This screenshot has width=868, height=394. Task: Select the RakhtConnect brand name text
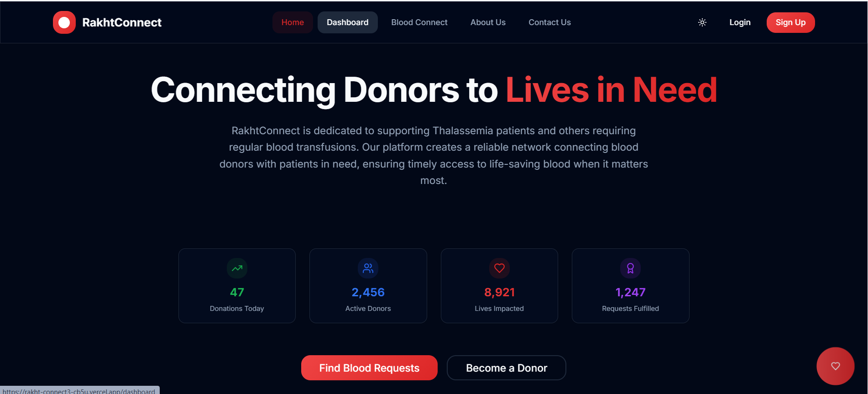pos(122,22)
